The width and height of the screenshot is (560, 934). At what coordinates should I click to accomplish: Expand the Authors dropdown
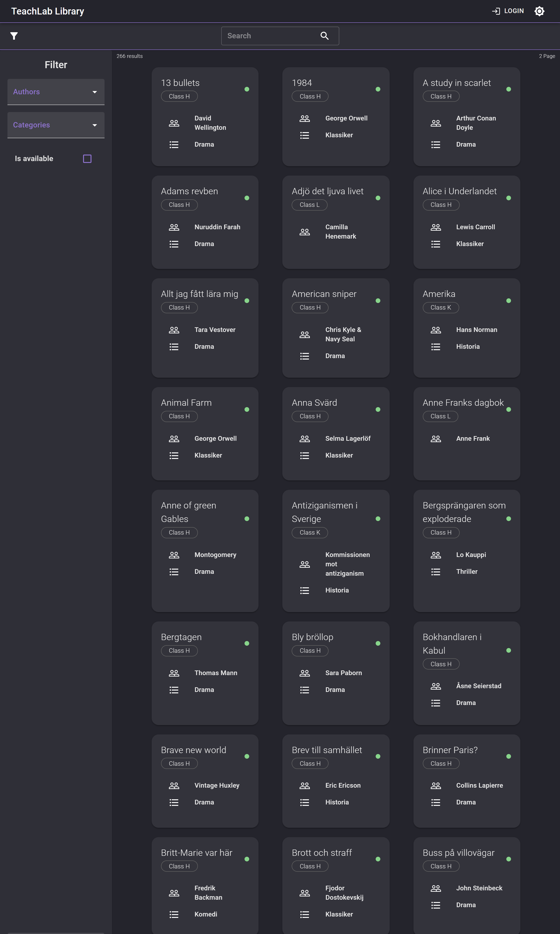pyautogui.click(x=56, y=92)
